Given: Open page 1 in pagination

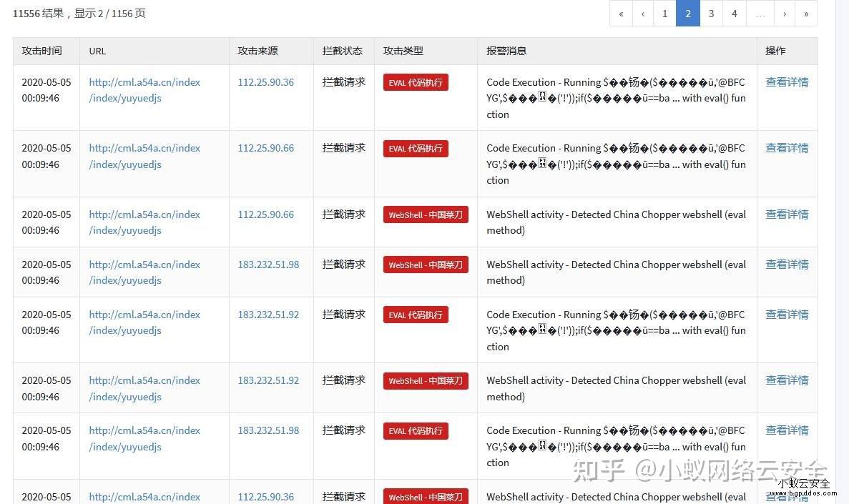Looking at the screenshot, I should 665,14.
